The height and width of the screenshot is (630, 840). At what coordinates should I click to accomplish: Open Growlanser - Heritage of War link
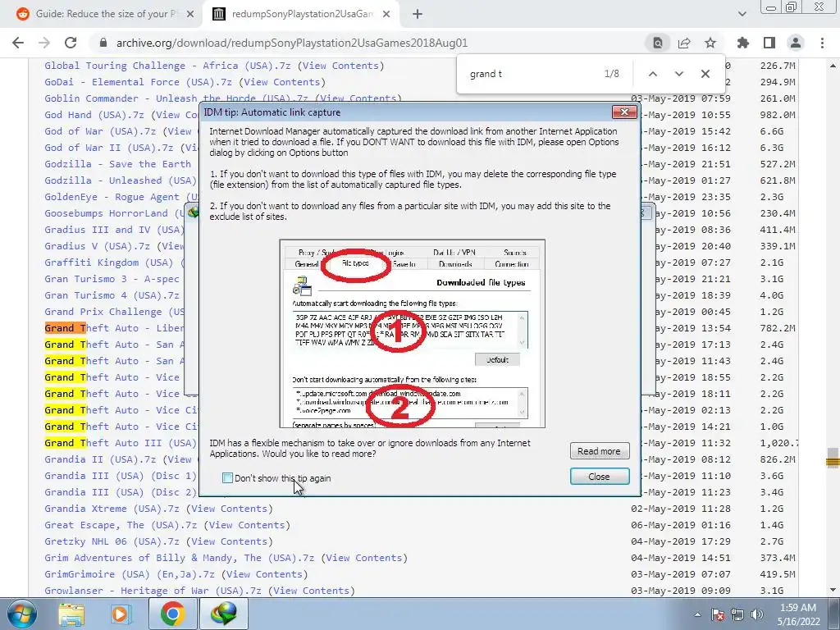[x=153, y=591]
